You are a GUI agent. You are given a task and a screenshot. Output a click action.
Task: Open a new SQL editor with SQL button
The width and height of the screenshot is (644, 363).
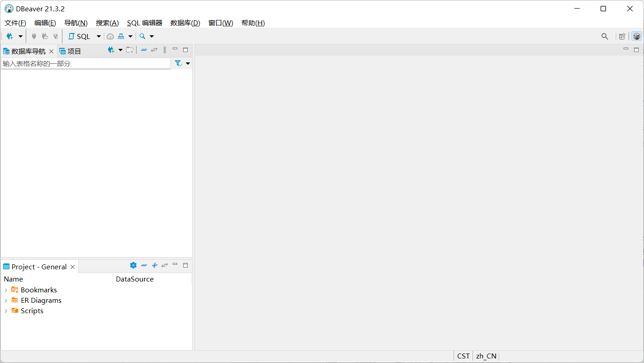click(x=79, y=36)
